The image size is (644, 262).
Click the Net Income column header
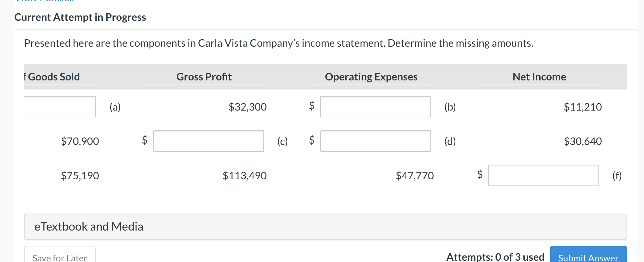tap(539, 77)
